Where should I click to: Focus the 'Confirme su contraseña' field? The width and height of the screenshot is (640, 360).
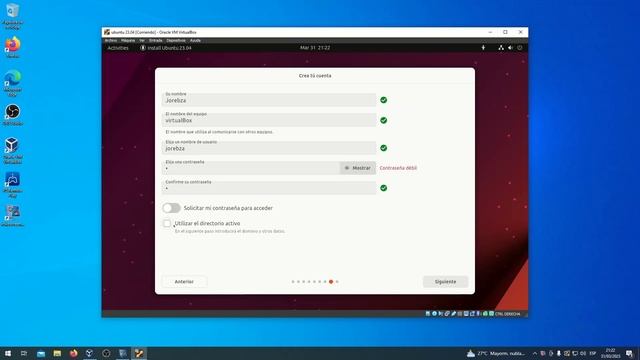[269, 188]
